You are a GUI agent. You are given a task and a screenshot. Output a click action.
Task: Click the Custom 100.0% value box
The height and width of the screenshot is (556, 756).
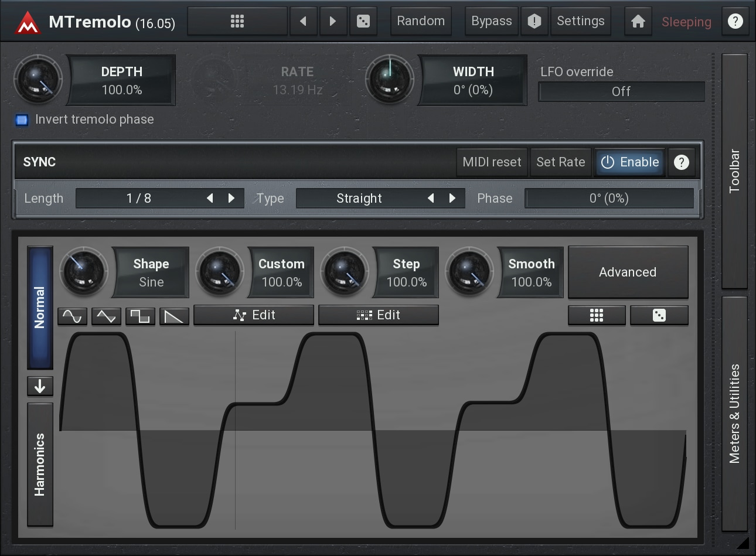point(281,273)
